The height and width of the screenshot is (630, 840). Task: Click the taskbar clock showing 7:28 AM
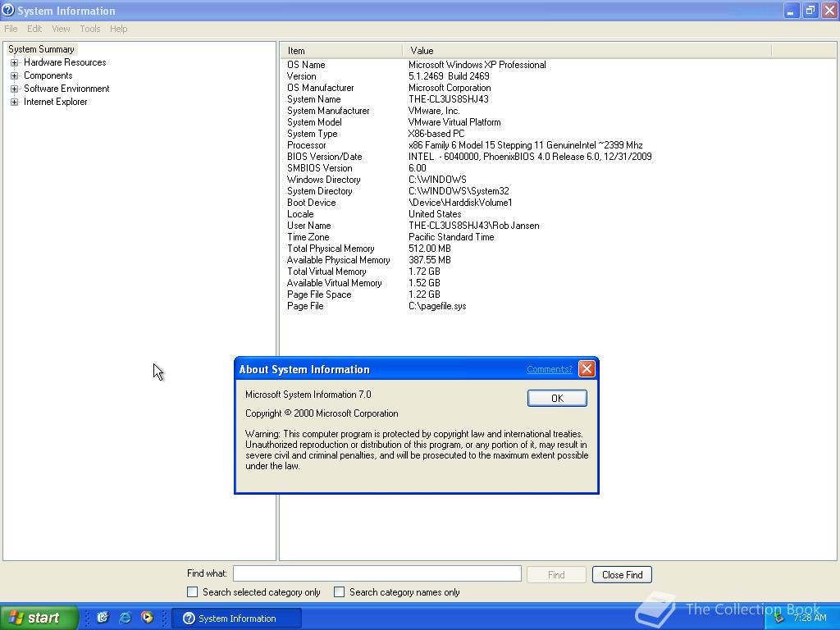[x=810, y=619]
